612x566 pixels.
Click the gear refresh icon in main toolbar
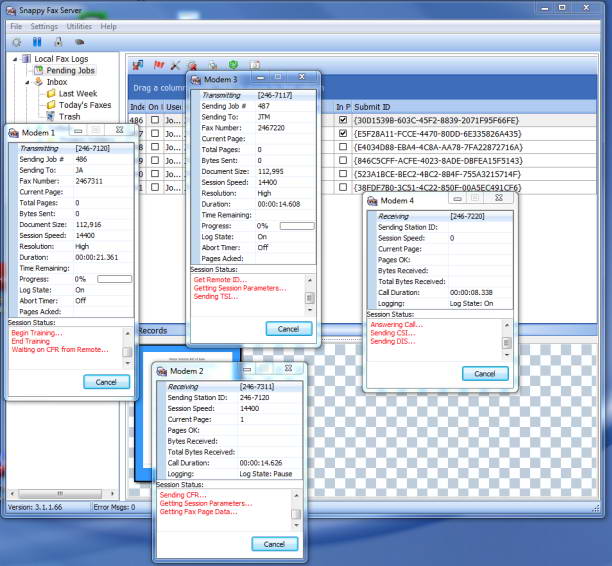tap(17, 42)
